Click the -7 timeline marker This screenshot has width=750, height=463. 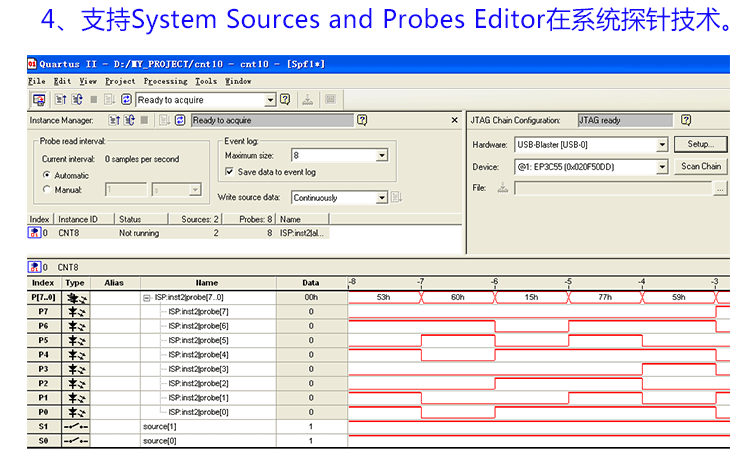[x=420, y=282]
